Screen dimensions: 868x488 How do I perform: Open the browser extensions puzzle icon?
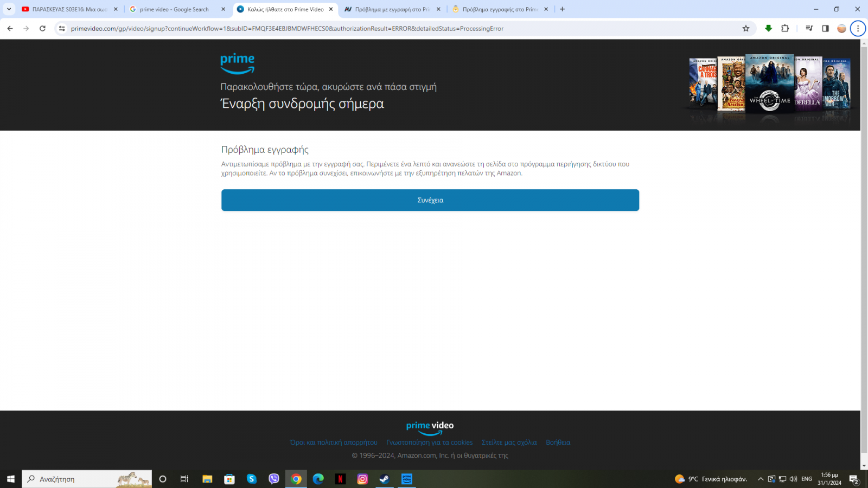[x=785, y=29]
